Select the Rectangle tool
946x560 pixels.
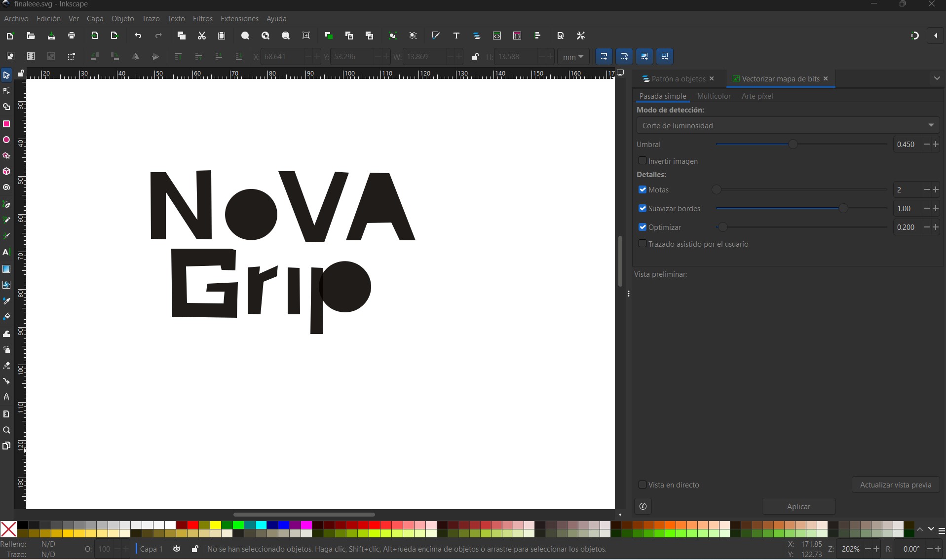[6, 124]
